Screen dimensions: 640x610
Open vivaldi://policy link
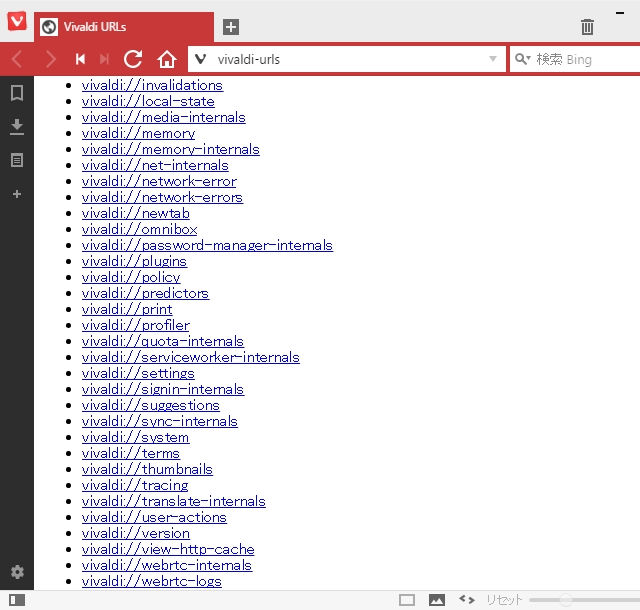coord(131,277)
